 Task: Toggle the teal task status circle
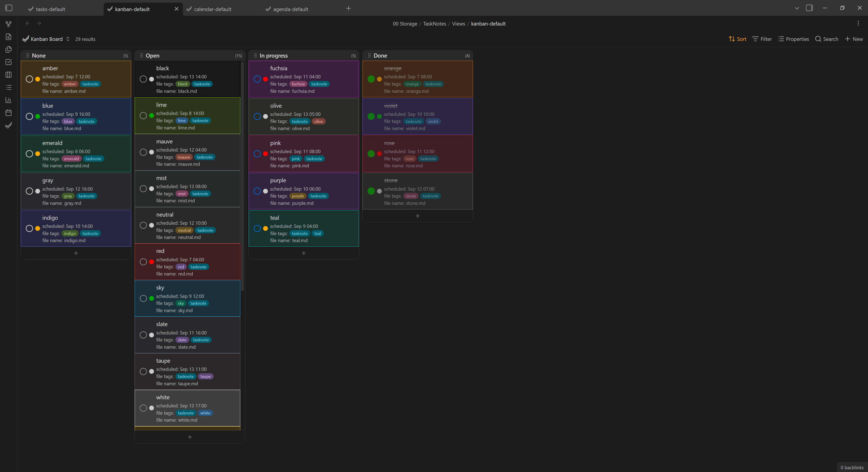(257, 229)
